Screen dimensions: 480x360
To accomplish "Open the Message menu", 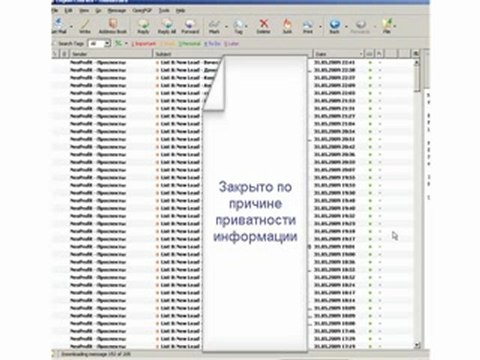I will point(117,11).
